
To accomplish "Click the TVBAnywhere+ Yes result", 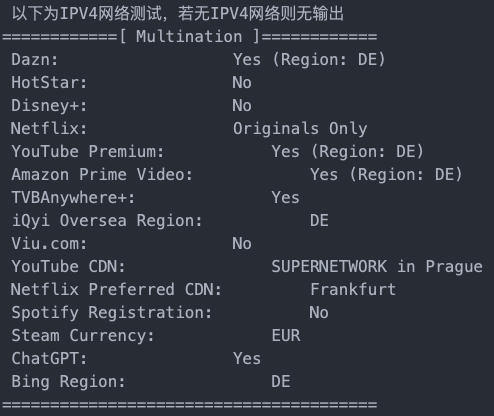I will (285, 198).
